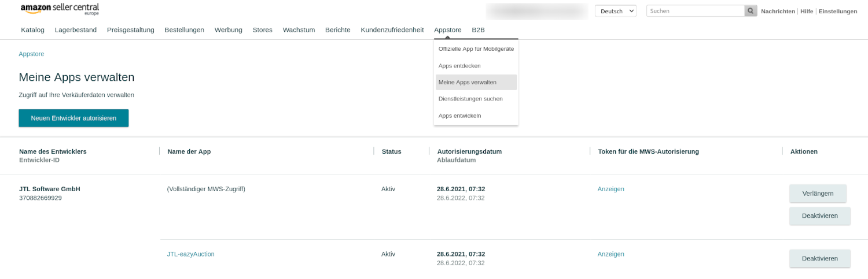The image size is (868, 279).
Task: Click the Name des Entwicklers column header
Action: click(x=53, y=151)
